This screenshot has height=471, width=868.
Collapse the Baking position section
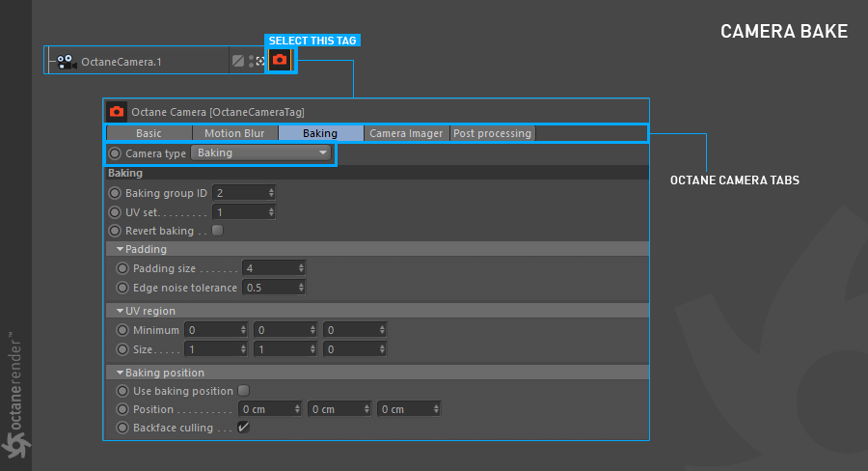tap(120, 373)
